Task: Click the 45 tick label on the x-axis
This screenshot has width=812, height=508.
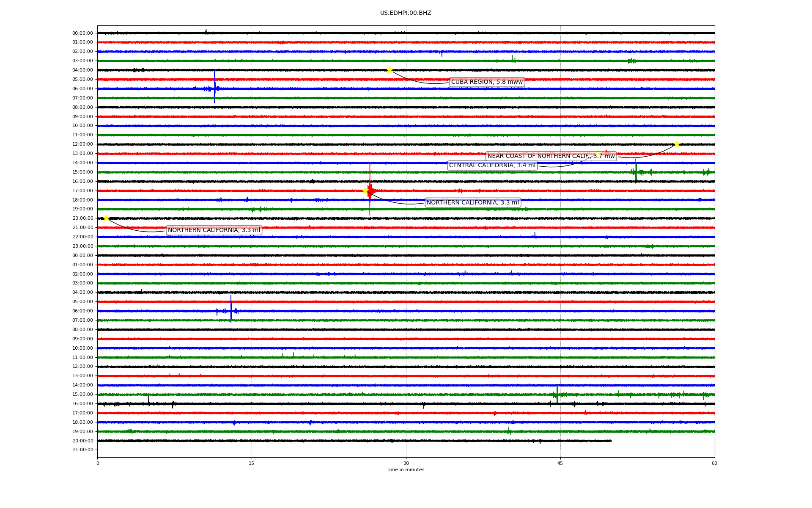Action: (x=560, y=463)
